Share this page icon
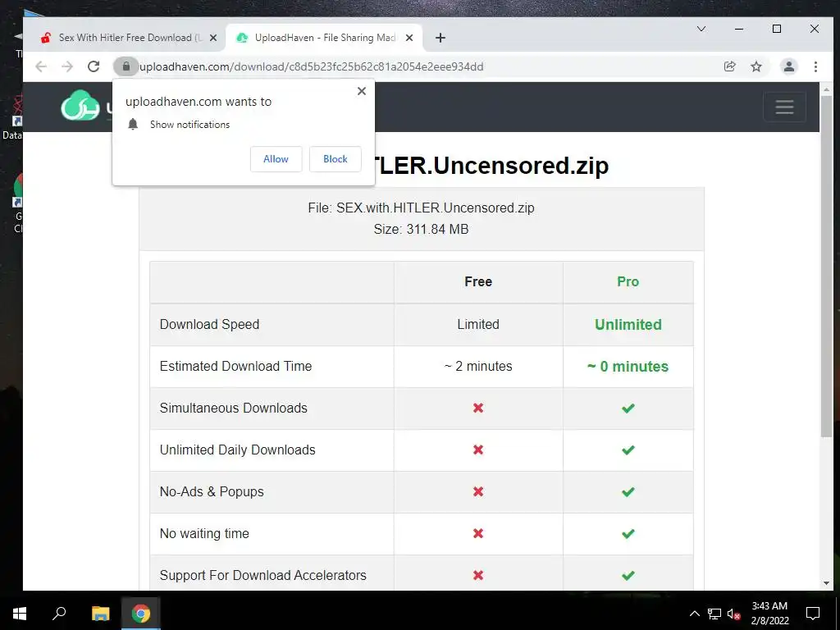Screen dimensions: 840x630 [729, 66]
